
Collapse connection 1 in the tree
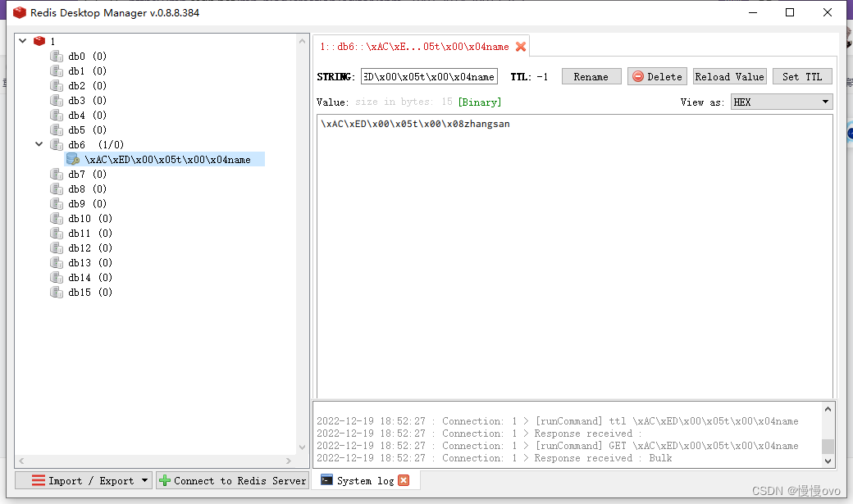23,40
